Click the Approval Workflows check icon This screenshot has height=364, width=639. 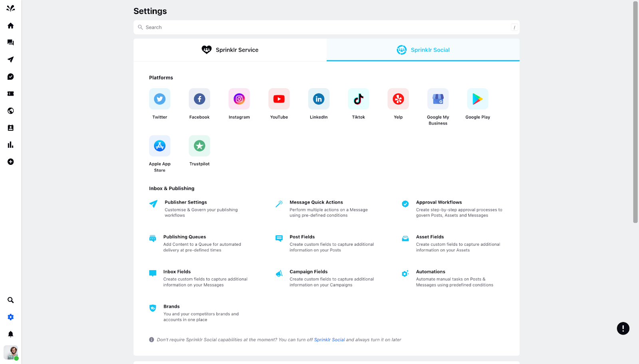coord(405,204)
